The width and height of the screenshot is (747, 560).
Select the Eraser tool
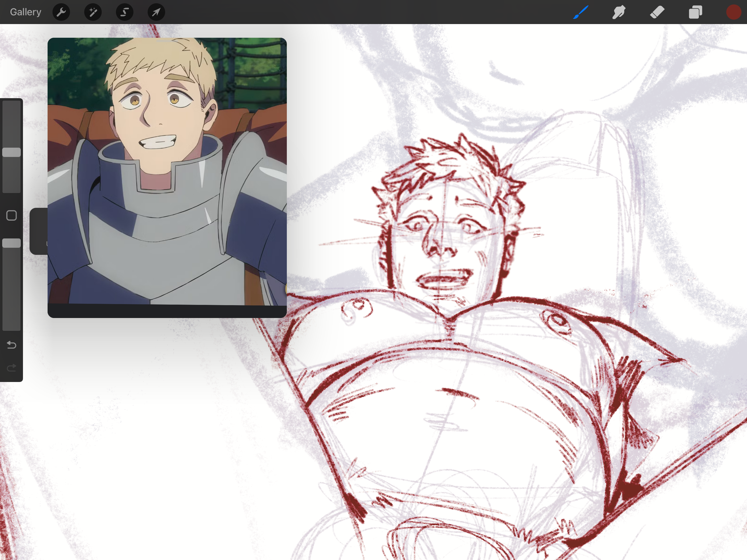[657, 12]
